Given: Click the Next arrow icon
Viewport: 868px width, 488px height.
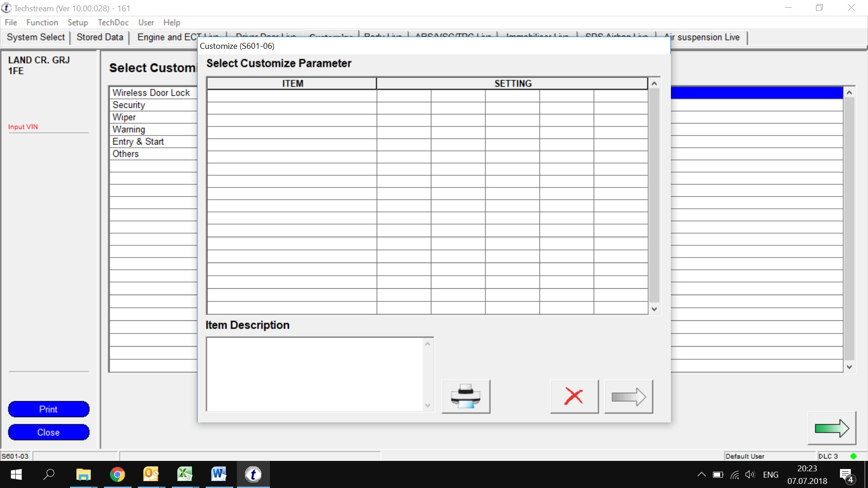Looking at the screenshot, I should (628, 396).
